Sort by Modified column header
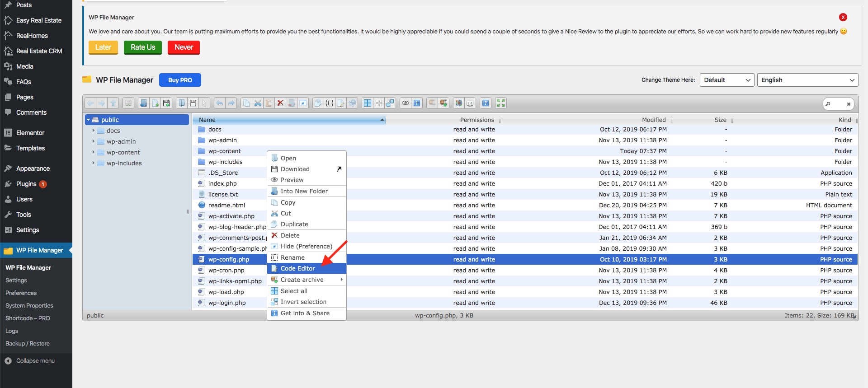 (654, 120)
